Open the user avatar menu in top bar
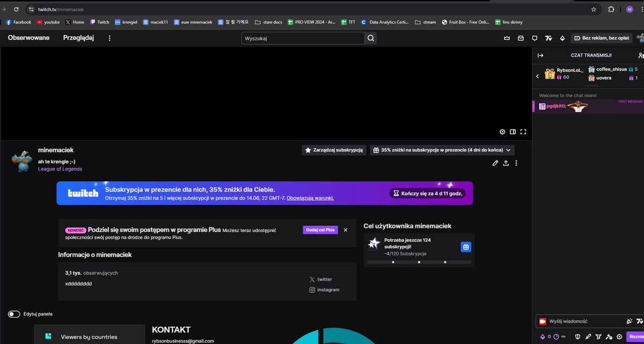644x344 pixels. click(x=640, y=38)
